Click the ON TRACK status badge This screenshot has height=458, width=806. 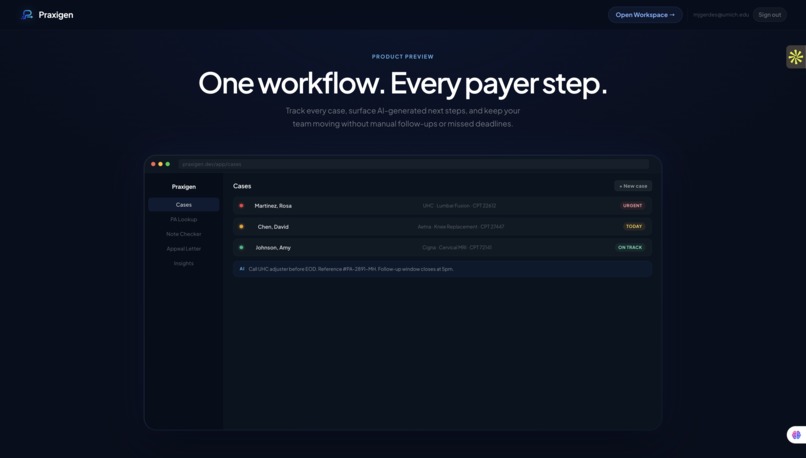[630, 247]
